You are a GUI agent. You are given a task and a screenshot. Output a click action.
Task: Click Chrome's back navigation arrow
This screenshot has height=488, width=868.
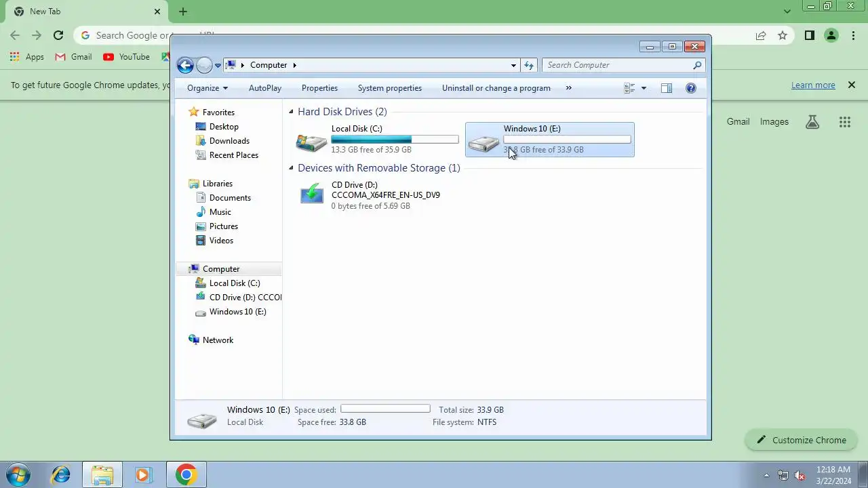pos(15,35)
